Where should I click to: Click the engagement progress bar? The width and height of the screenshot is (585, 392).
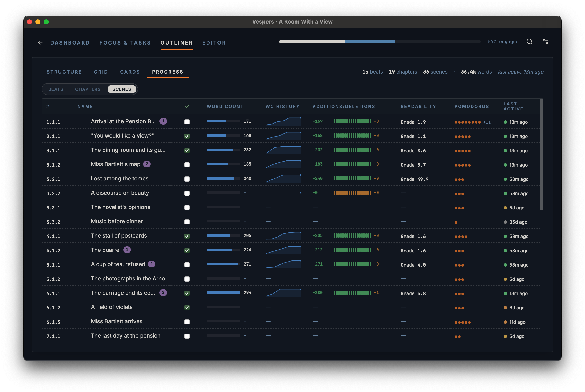click(380, 42)
